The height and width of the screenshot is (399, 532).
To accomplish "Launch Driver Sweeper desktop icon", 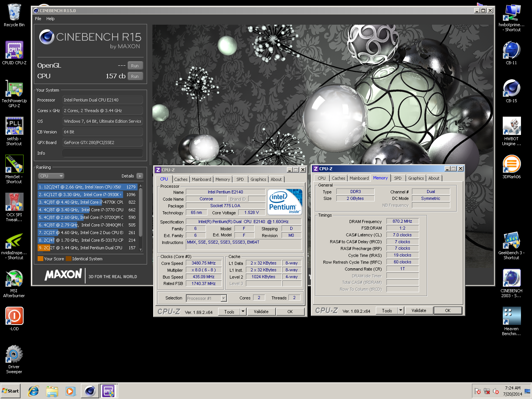I will click(x=14, y=359).
